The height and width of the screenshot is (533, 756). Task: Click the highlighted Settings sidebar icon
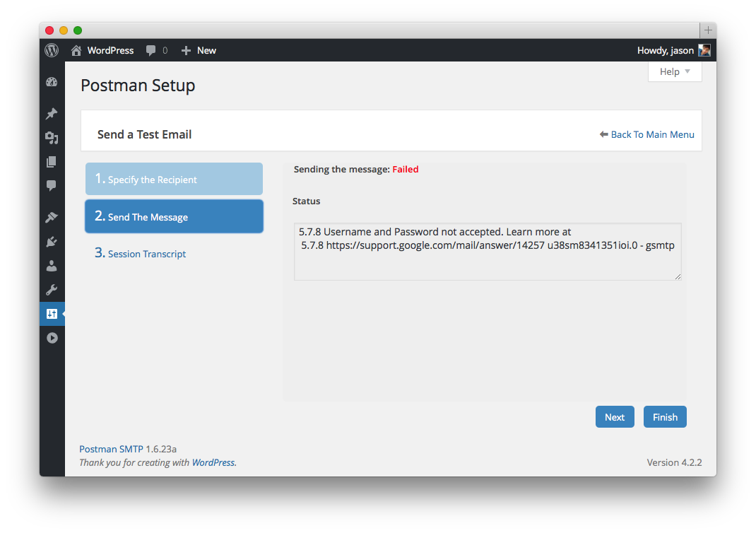(x=52, y=314)
